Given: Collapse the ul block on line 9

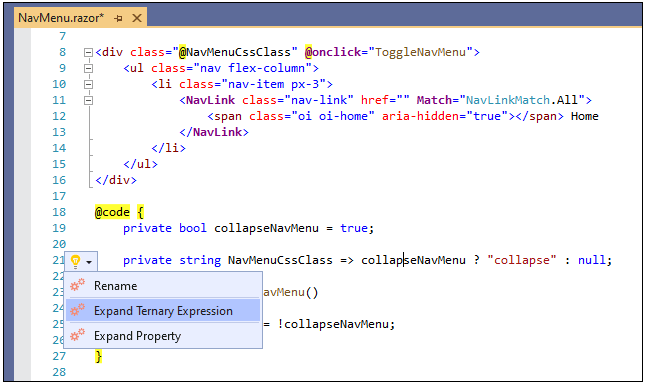Looking at the screenshot, I should pos(88,68).
